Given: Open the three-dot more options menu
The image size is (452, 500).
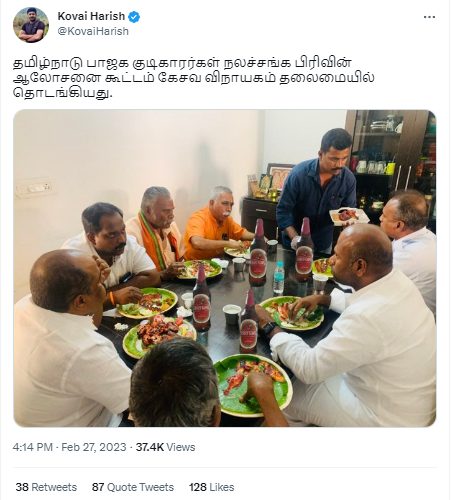Looking at the screenshot, I should (429, 17).
